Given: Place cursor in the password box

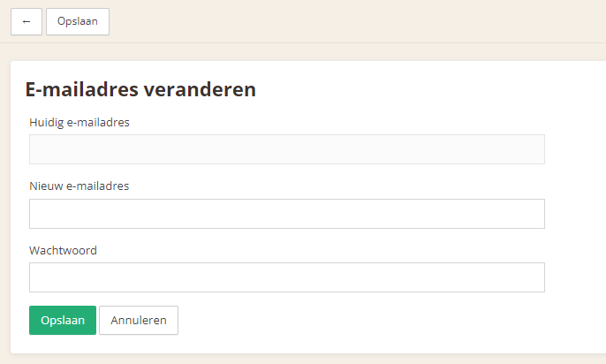Looking at the screenshot, I should [287, 277].
